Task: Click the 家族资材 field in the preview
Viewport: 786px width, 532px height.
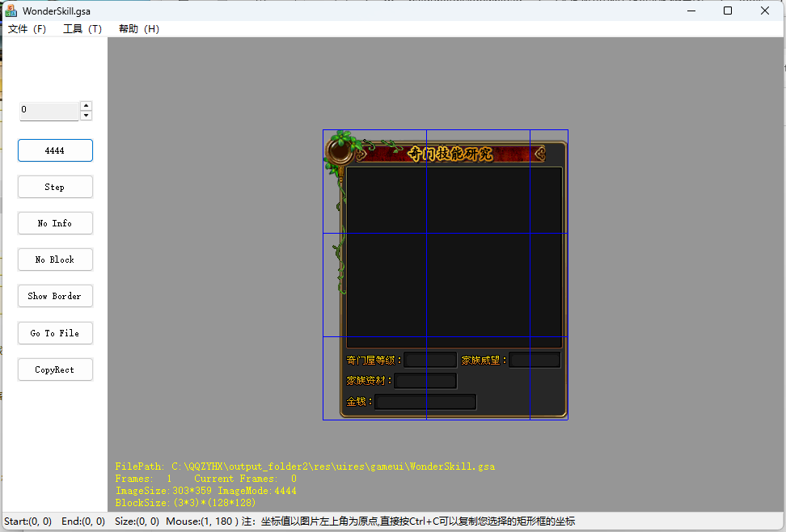Action: [425, 381]
